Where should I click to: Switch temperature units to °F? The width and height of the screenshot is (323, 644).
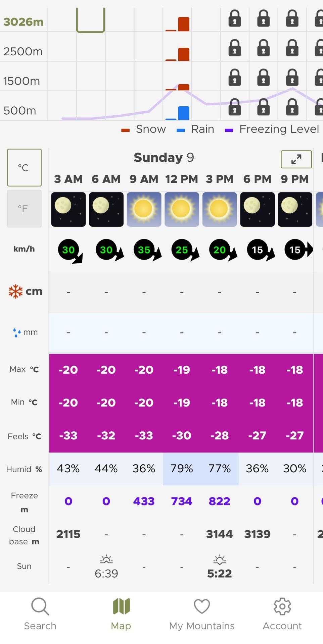coord(24,209)
